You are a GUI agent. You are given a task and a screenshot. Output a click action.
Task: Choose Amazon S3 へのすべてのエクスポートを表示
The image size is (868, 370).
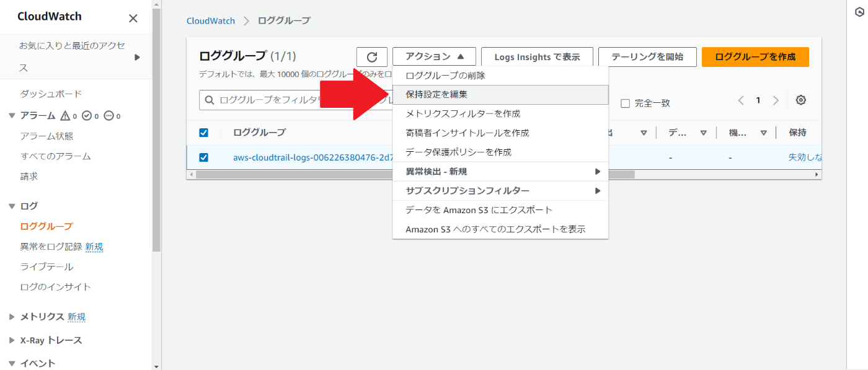(500, 229)
